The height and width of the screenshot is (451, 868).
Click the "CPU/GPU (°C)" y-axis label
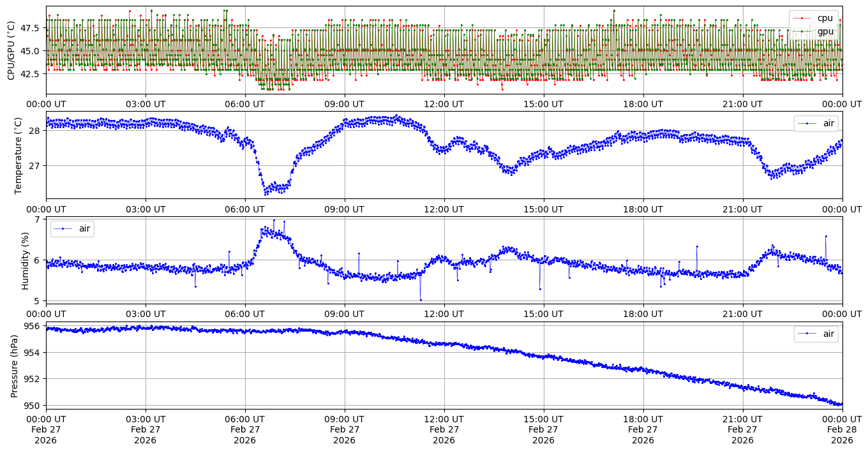[x=11, y=50]
